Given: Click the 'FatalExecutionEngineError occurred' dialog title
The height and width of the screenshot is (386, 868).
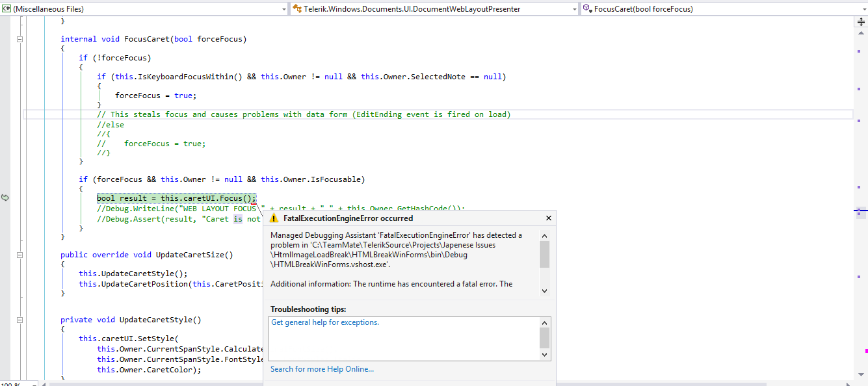Looking at the screenshot, I should 348,218.
